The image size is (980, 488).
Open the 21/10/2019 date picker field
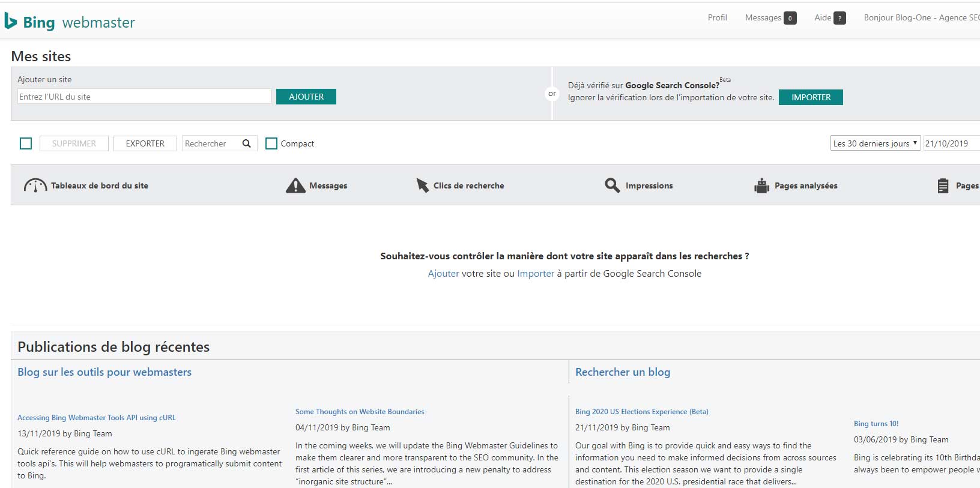pyautogui.click(x=951, y=143)
